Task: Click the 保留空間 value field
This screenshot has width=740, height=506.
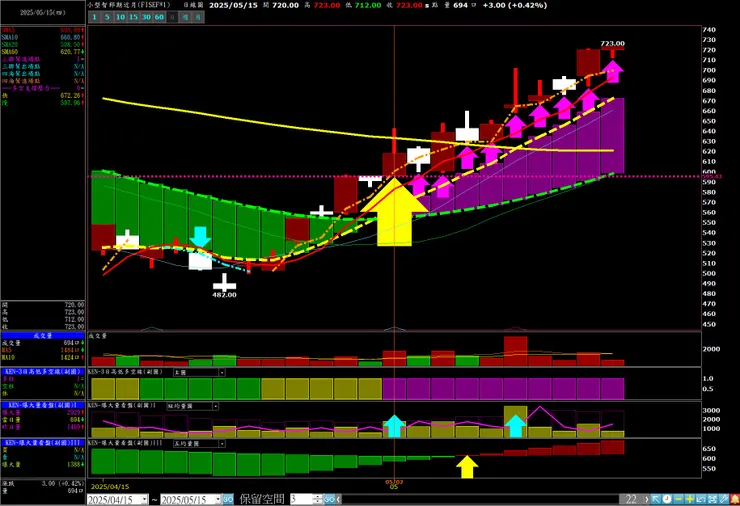Action: [x=301, y=499]
